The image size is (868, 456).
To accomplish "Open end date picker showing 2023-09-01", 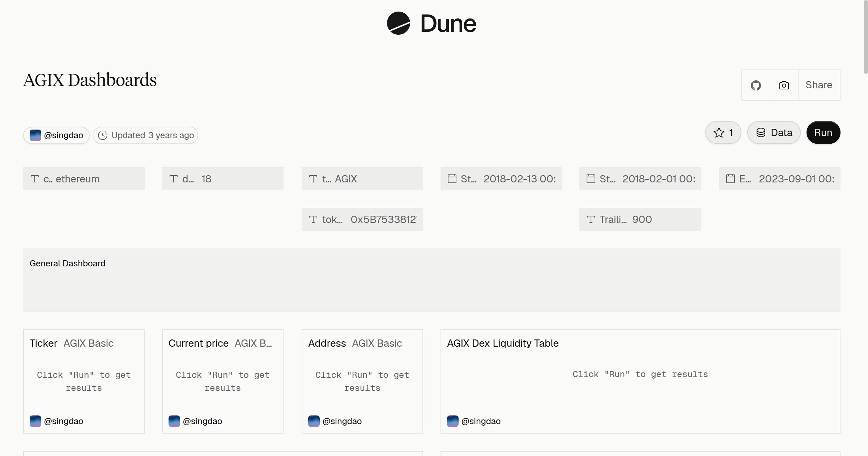I will 780,179.
